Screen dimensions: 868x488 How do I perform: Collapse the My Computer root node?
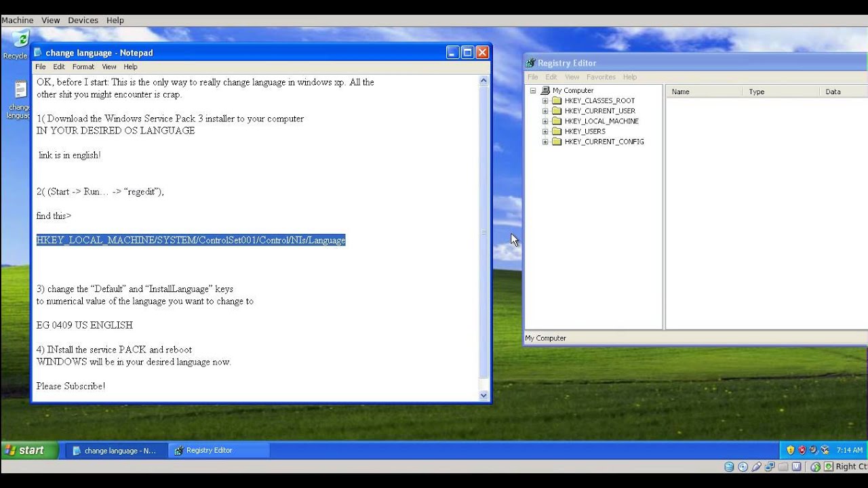[533, 90]
